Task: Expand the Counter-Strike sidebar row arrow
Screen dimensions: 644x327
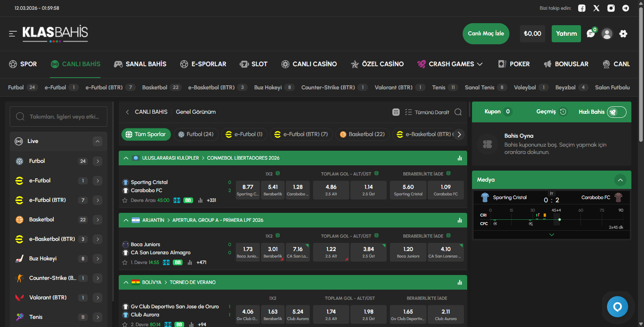Action: [x=98, y=278]
